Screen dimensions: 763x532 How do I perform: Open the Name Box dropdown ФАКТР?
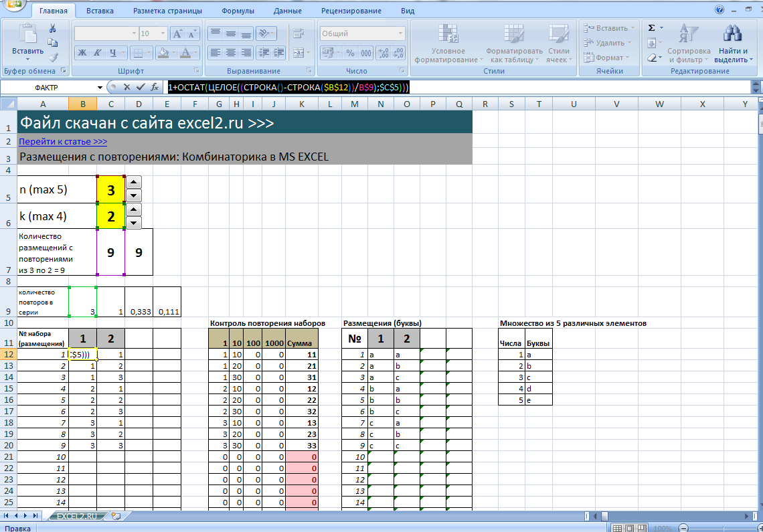click(x=100, y=88)
